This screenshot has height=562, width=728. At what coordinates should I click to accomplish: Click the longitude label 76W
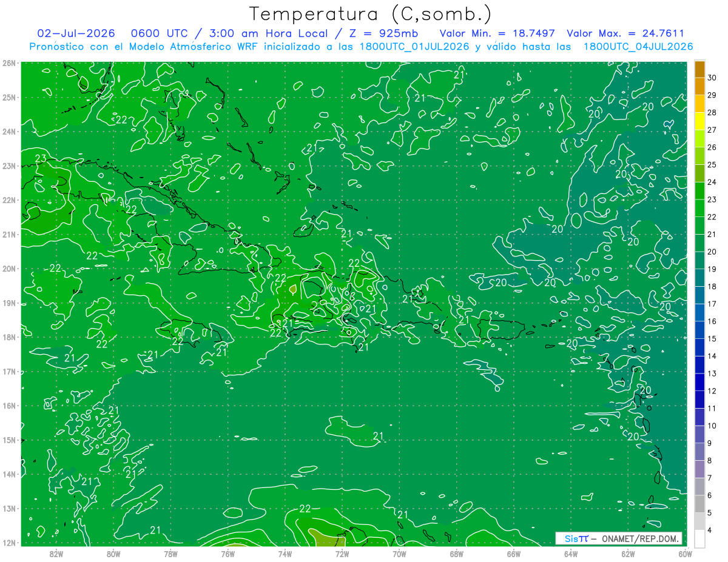[x=228, y=554]
